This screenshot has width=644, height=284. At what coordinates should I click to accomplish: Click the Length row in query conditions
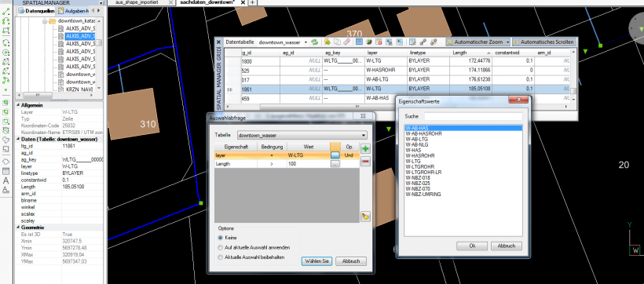(x=287, y=164)
